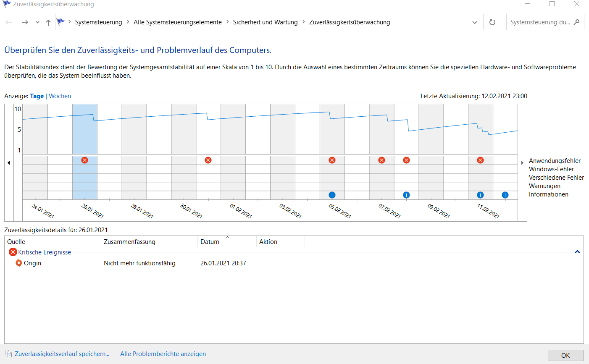This screenshot has height=364, width=589.
Task: Click the application error icon on 07.02.2021
Action: pyautogui.click(x=381, y=160)
